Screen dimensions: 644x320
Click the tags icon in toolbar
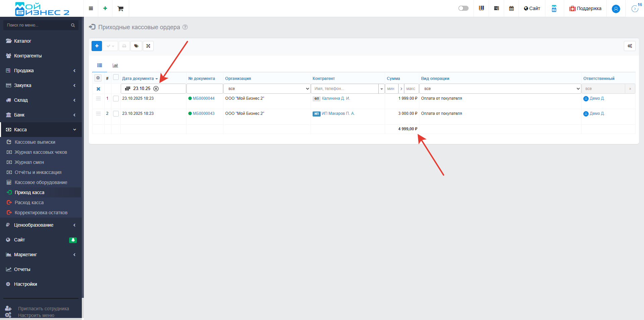pos(136,46)
